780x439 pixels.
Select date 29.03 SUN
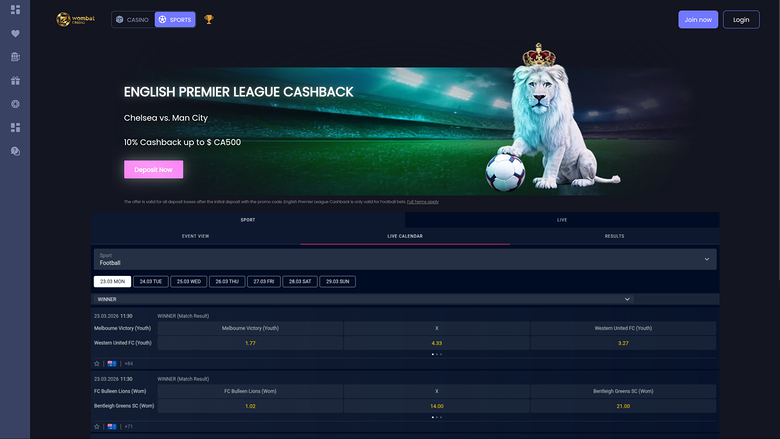tap(337, 281)
